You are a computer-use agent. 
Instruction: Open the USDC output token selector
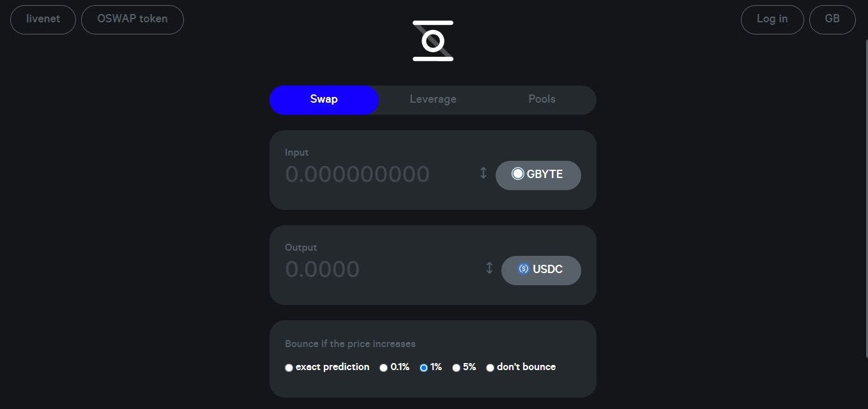click(x=541, y=270)
